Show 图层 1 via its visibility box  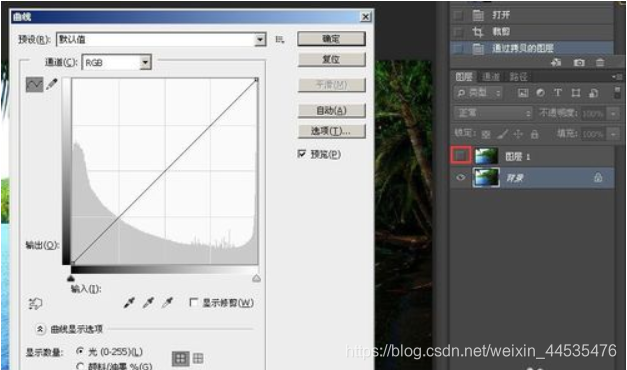(x=461, y=156)
